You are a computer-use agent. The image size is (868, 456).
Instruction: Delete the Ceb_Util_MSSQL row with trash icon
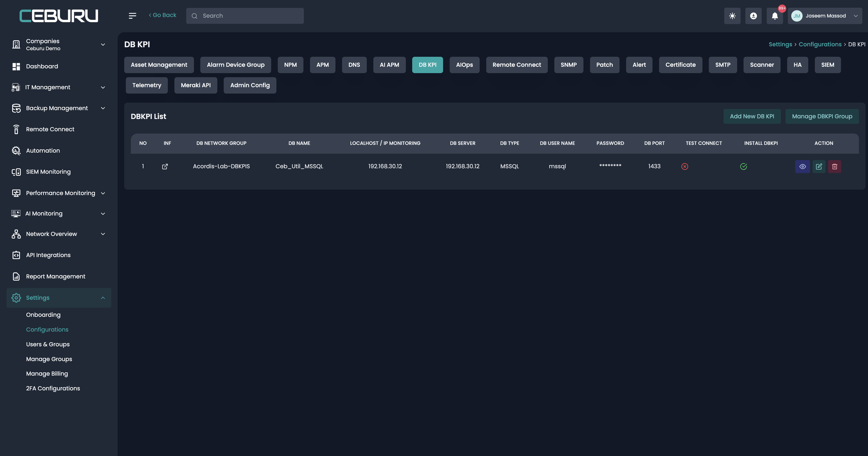[x=834, y=166]
